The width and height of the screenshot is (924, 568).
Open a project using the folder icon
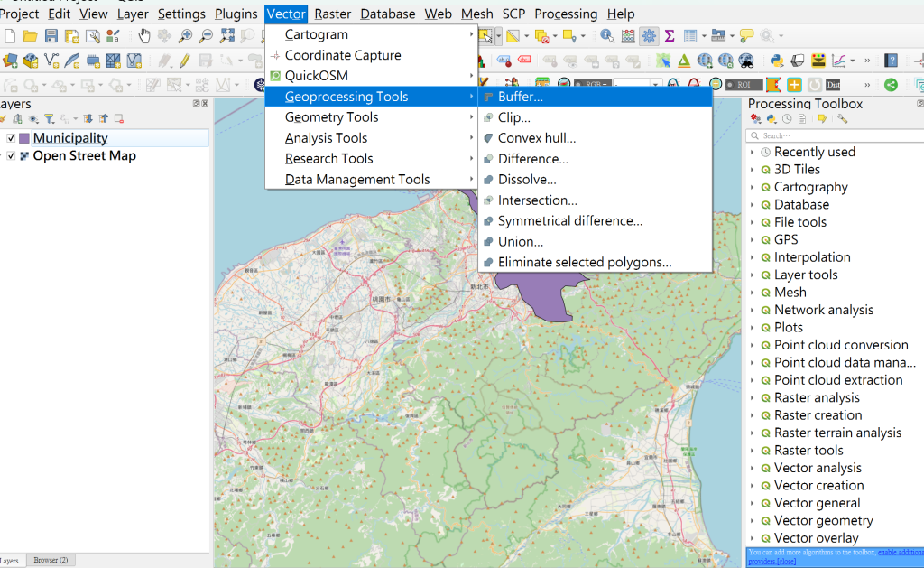tap(31, 36)
